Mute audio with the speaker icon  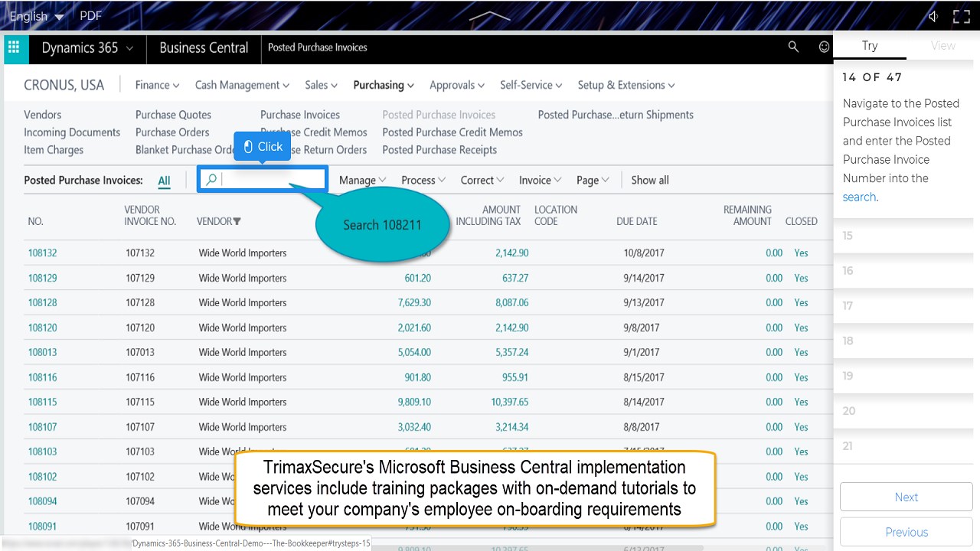(933, 16)
